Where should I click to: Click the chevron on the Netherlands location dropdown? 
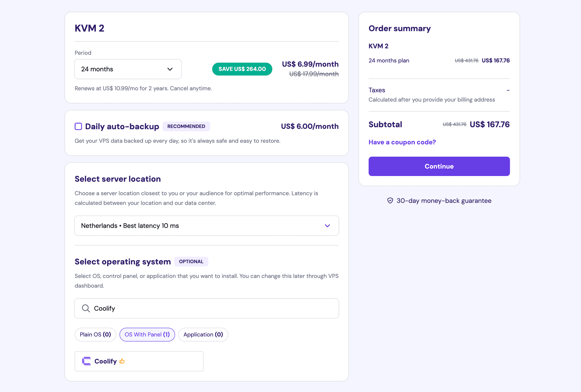[x=327, y=226]
